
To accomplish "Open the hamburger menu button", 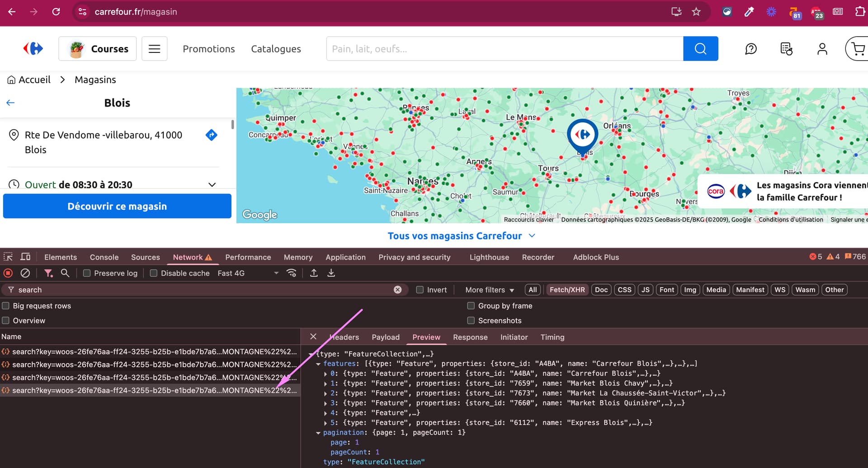I will [155, 49].
